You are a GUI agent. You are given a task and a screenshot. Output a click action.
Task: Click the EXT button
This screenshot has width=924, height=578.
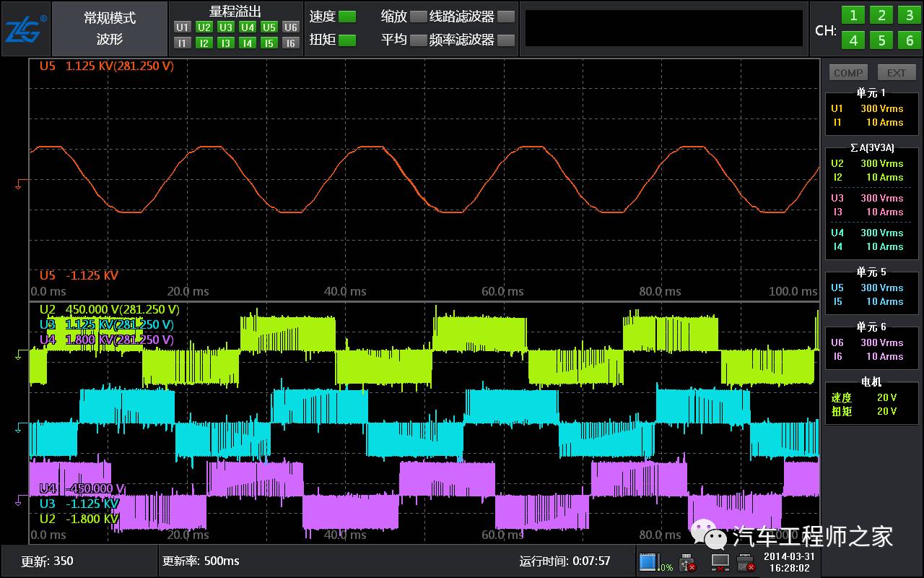coord(897,72)
